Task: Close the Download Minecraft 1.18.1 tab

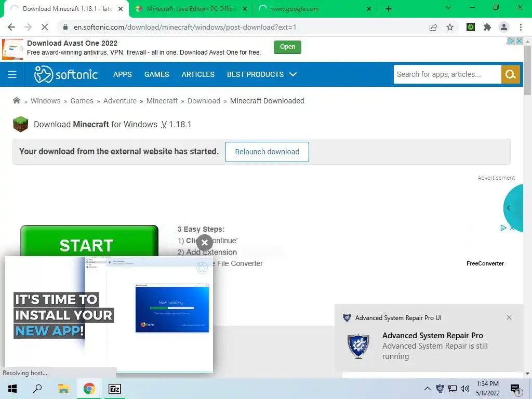Action: click(121, 9)
